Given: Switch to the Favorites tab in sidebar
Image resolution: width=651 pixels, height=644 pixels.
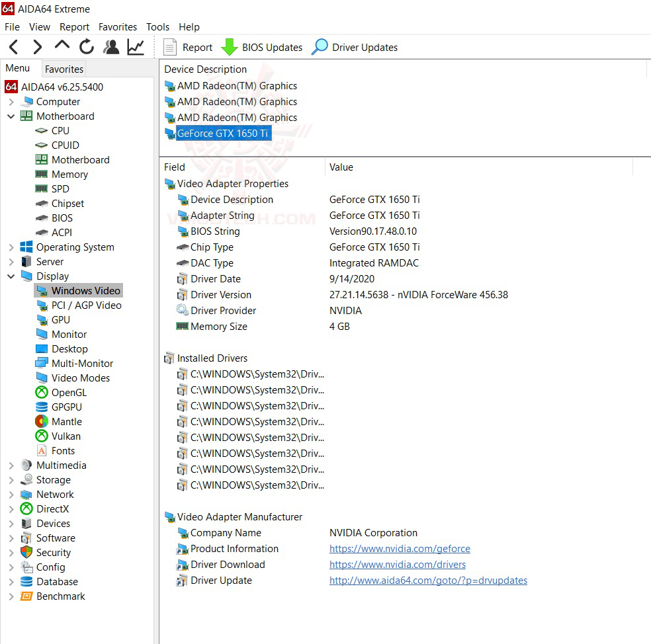Looking at the screenshot, I should tap(64, 69).
